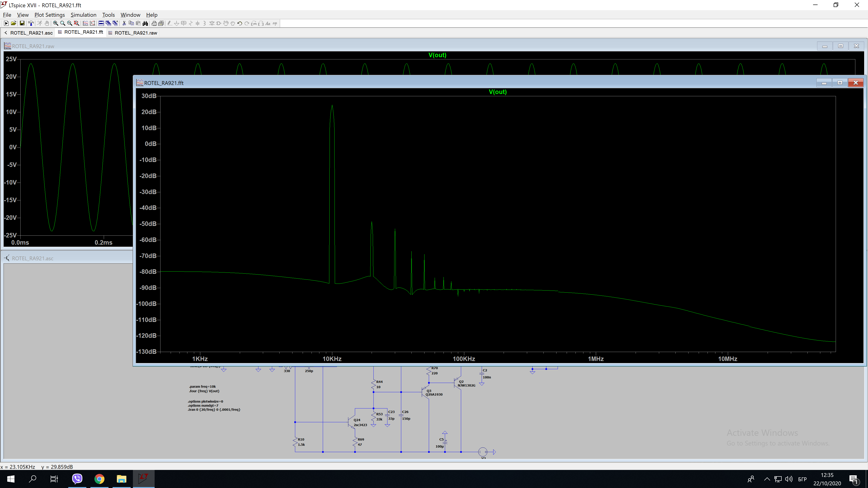868x488 pixels.
Task: Click the V(out) label in the .raw window
Action: click(437, 55)
